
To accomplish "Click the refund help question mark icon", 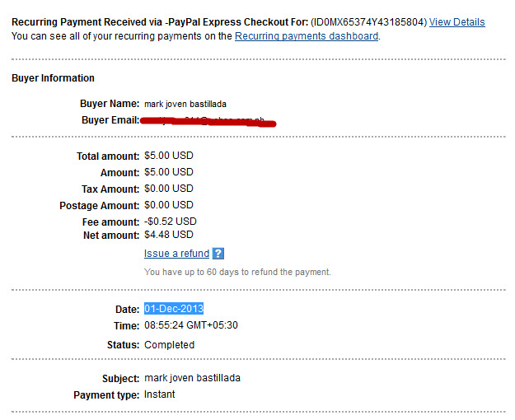I will pos(218,254).
